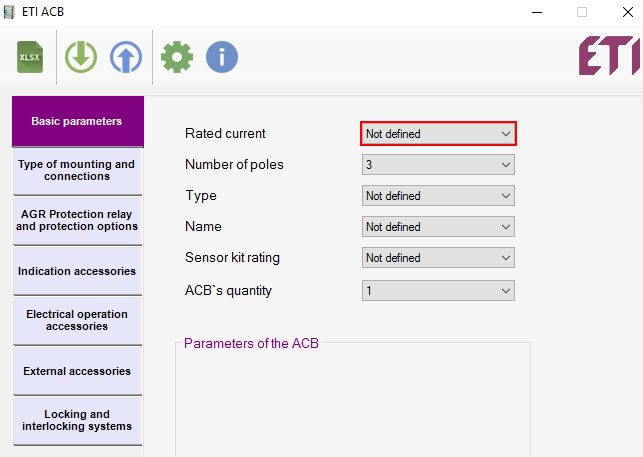643x457 pixels.
Task: Open AGR Protection relay and protection options tab
Action: pyautogui.click(x=77, y=220)
